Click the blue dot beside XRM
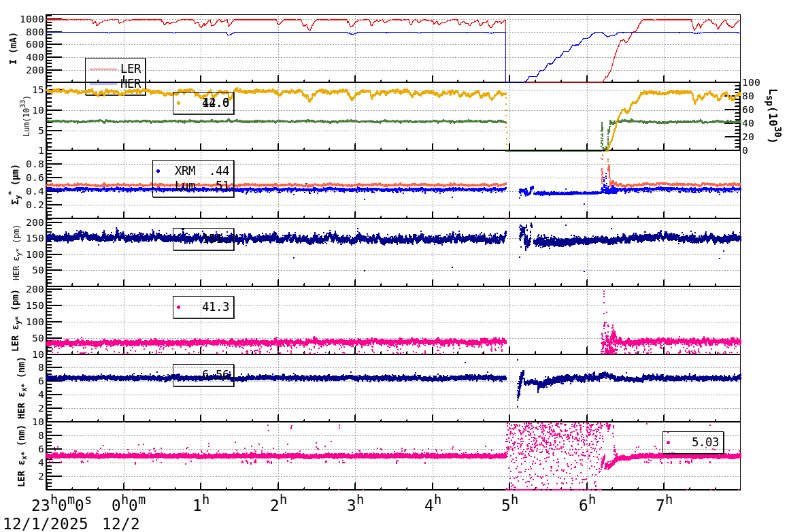Viewport: 789px width, 532px height. click(x=158, y=171)
